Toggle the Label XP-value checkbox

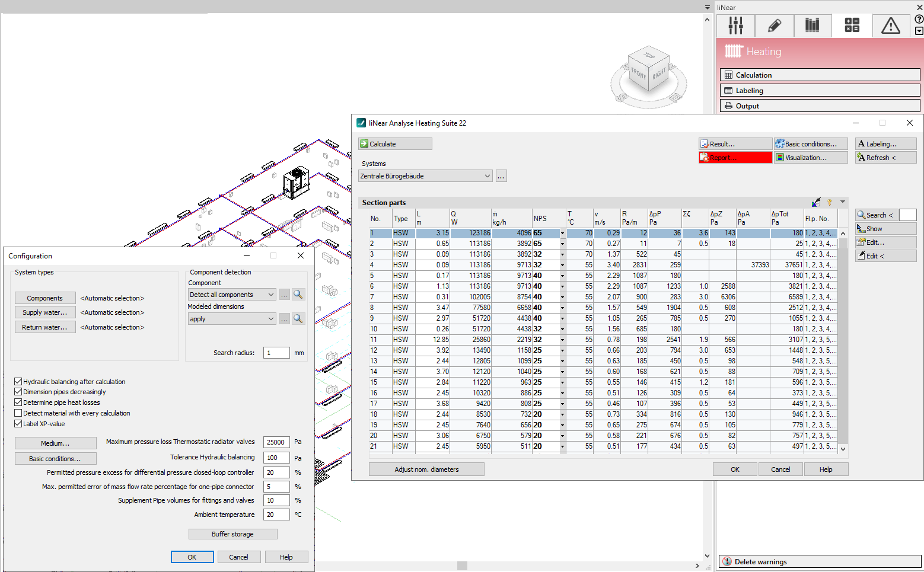coord(18,424)
